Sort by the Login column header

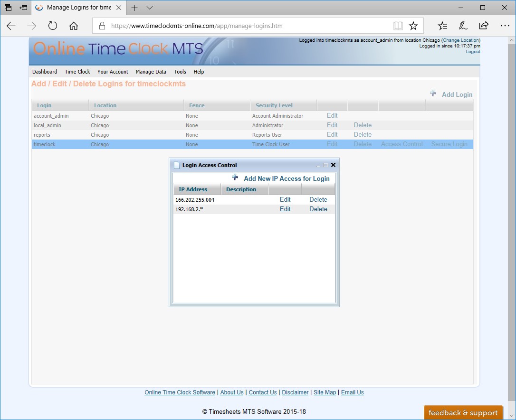click(60, 105)
